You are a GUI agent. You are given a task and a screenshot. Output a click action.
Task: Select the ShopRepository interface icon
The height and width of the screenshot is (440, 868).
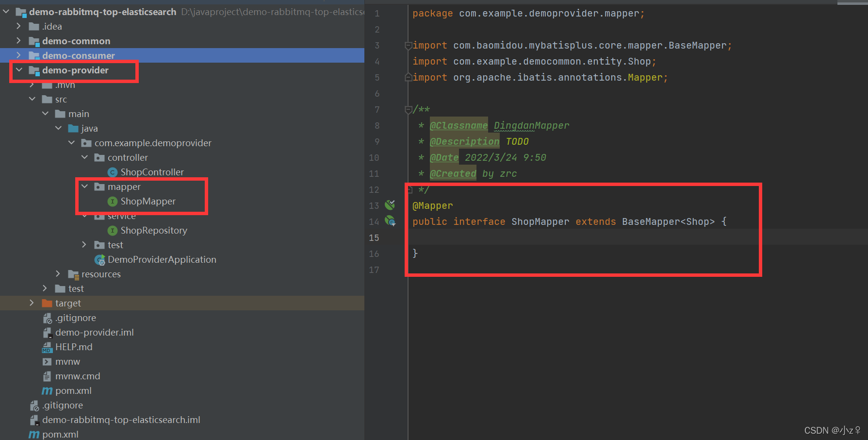point(113,230)
